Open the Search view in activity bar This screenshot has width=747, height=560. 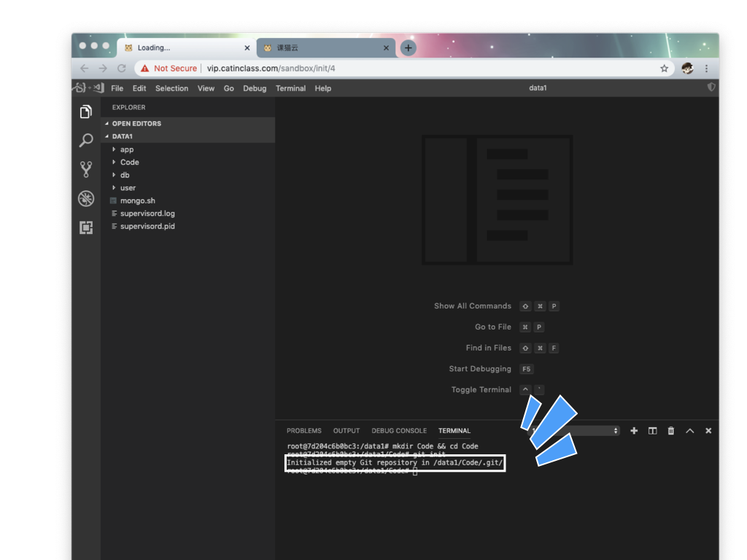coord(86,141)
